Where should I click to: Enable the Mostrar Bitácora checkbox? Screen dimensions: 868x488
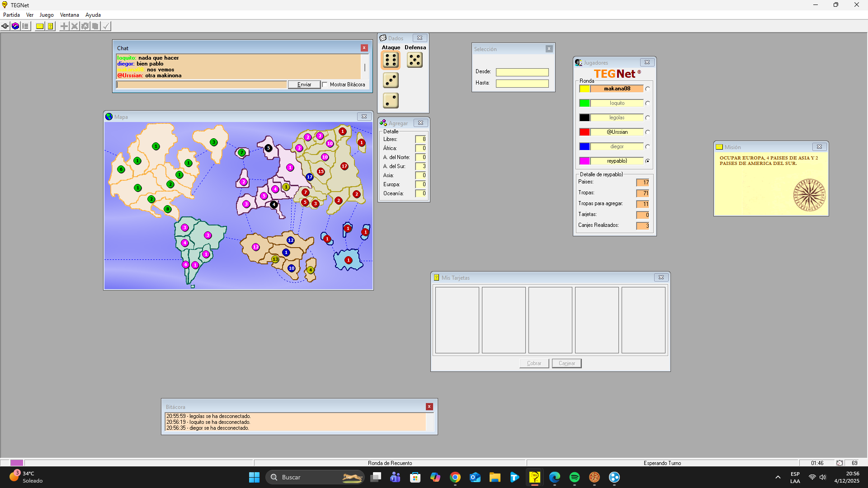click(325, 84)
